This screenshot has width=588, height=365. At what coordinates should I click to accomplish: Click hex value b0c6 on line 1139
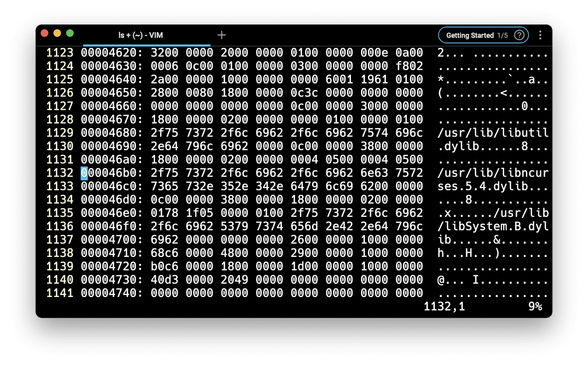(x=164, y=266)
